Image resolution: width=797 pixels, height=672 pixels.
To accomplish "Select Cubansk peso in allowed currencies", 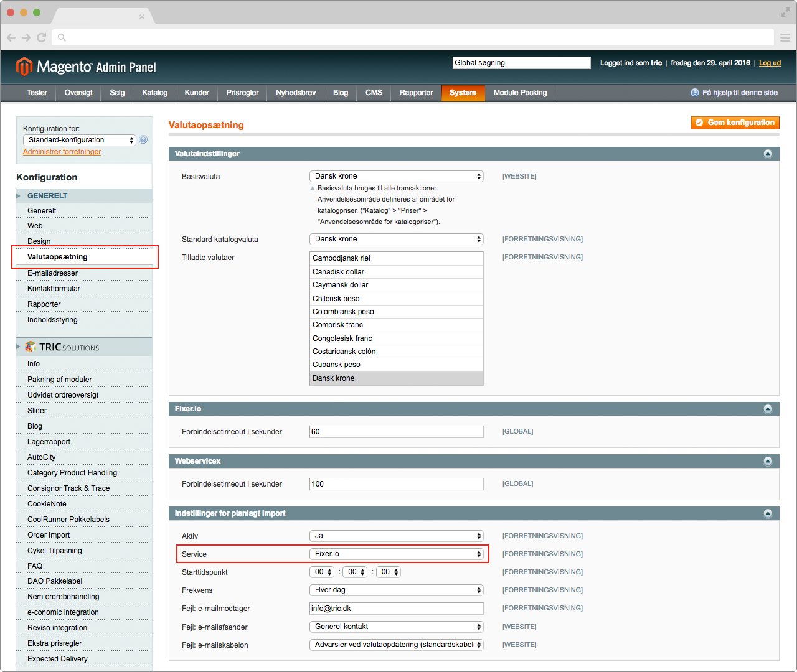I will 396,365.
